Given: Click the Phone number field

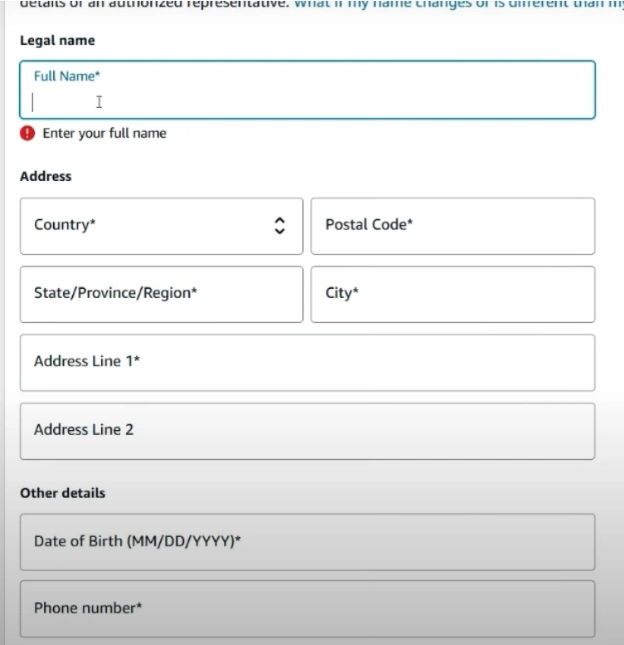Looking at the screenshot, I should tap(307, 608).
